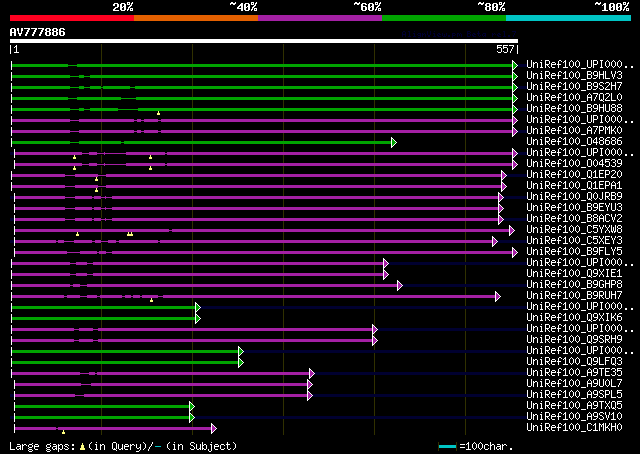Click the cyan 100char scale bar

click(447, 446)
